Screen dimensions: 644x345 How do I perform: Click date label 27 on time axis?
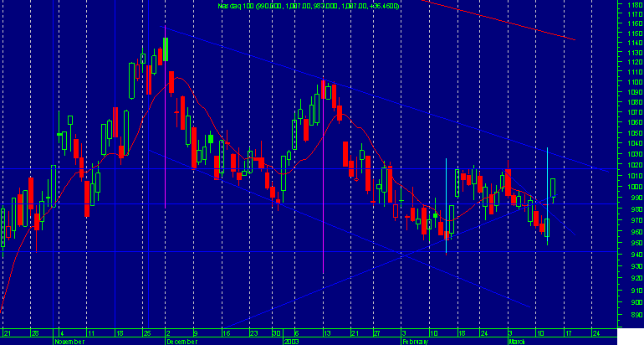point(376,332)
